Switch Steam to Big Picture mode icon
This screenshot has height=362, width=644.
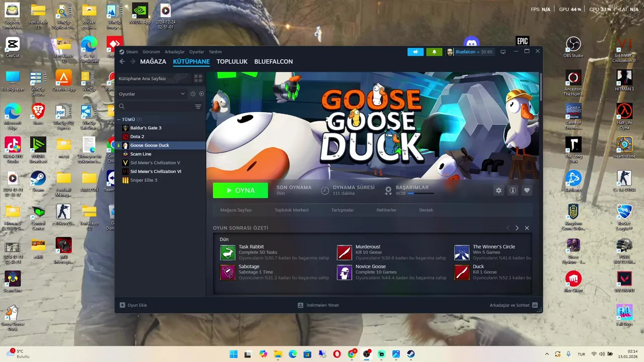(x=503, y=52)
